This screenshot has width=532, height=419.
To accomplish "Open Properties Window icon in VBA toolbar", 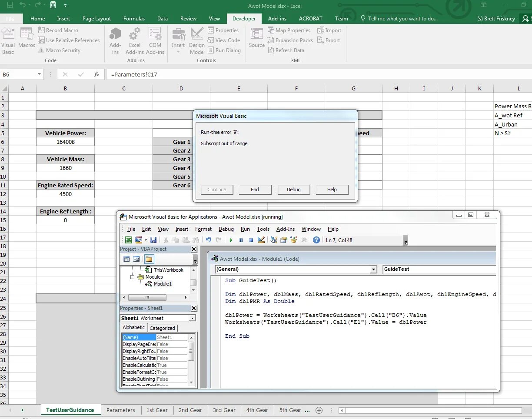I will [284, 240].
